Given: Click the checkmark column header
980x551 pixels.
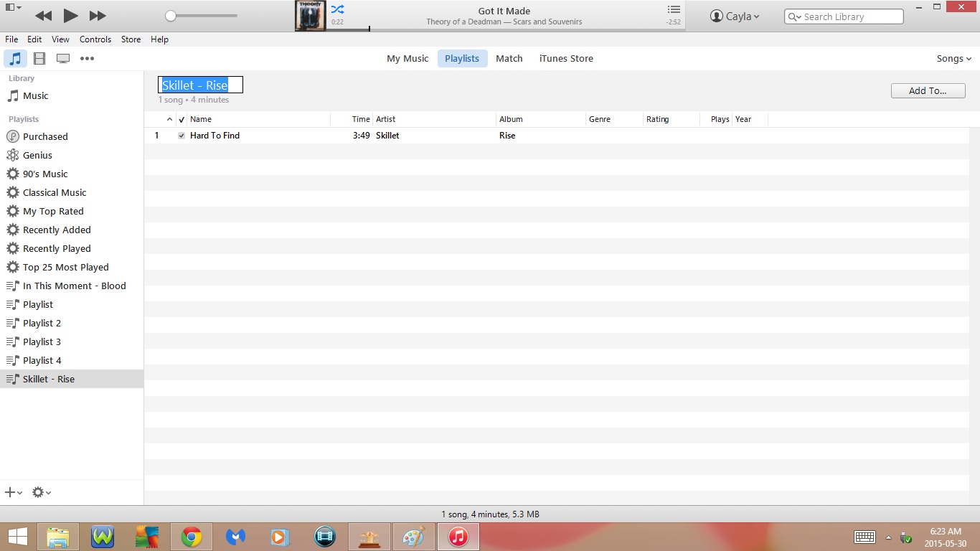Looking at the screenshot, I should point(182,120).
